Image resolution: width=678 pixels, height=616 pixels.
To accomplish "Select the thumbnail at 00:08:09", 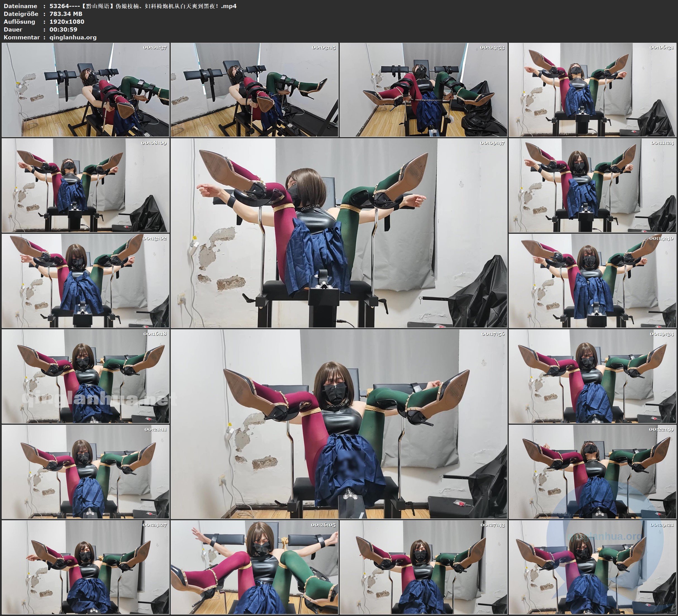I will tap(85, 185).
